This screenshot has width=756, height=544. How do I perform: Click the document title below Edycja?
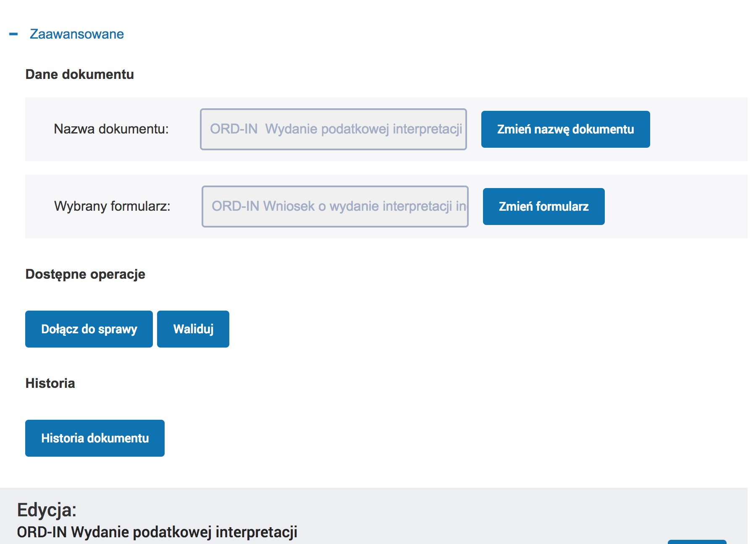point(157,532)
